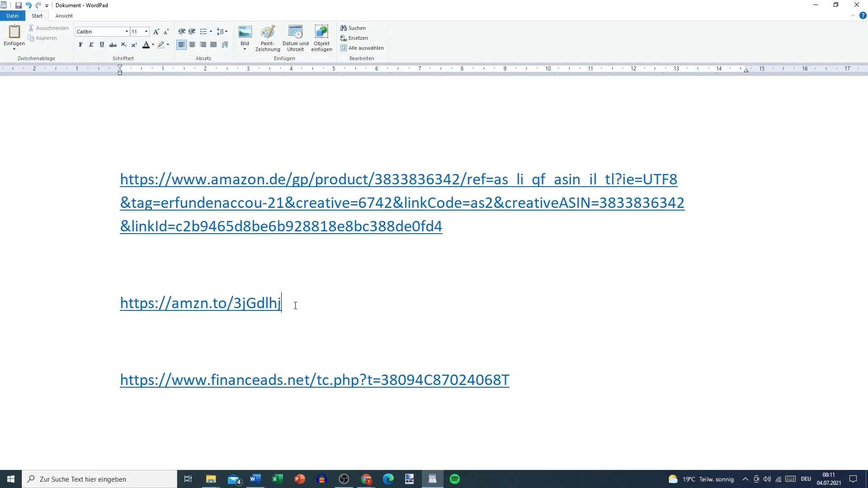This screenshot has width=868, height=488.
Task: Open WordPad help question mark
Action: [x=863, y=16]
